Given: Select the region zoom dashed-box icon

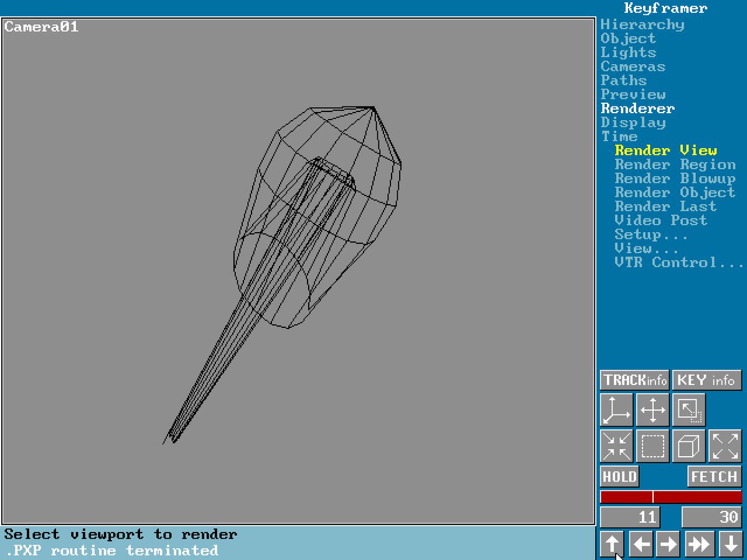Looking at the screenshot, I should point(652,446).
